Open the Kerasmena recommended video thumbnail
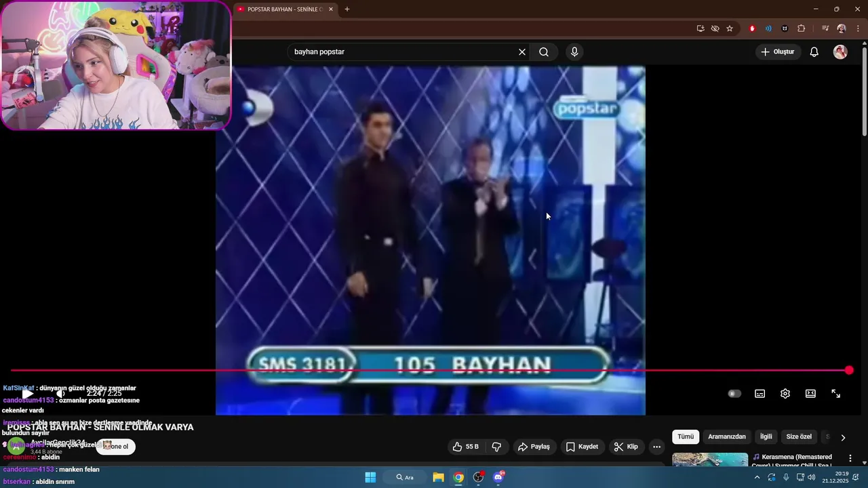The height and width of the screenshot is (488, 868). click(710, 460)
